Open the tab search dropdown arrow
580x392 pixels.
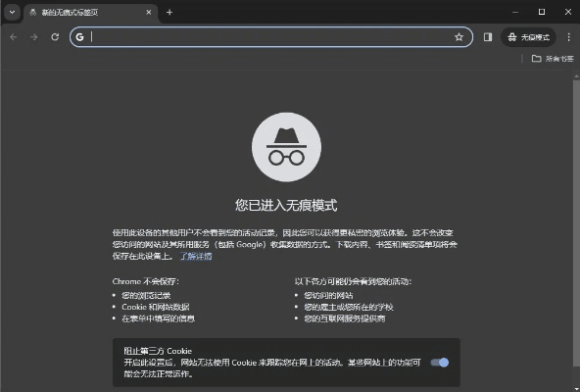click(x=12, y=12)
